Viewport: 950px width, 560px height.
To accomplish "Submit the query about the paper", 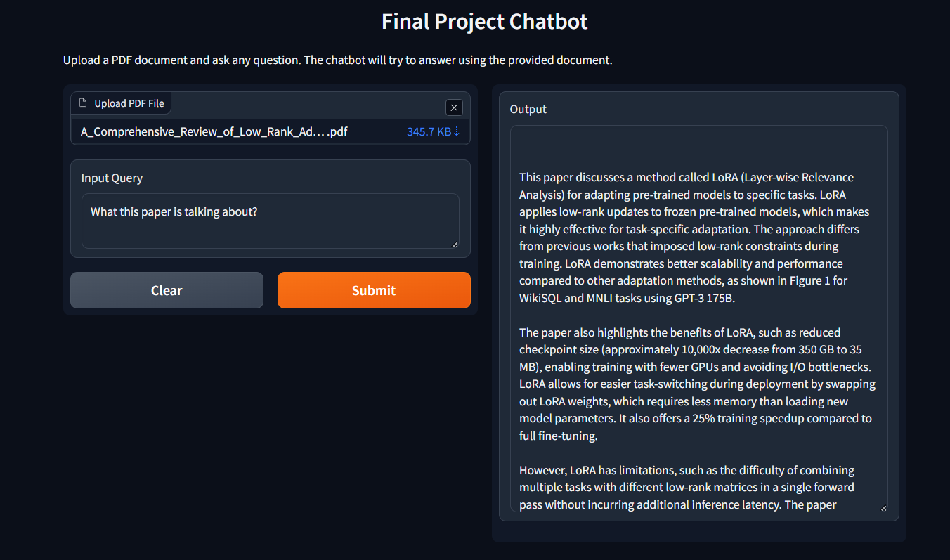I will pos(374,289).
